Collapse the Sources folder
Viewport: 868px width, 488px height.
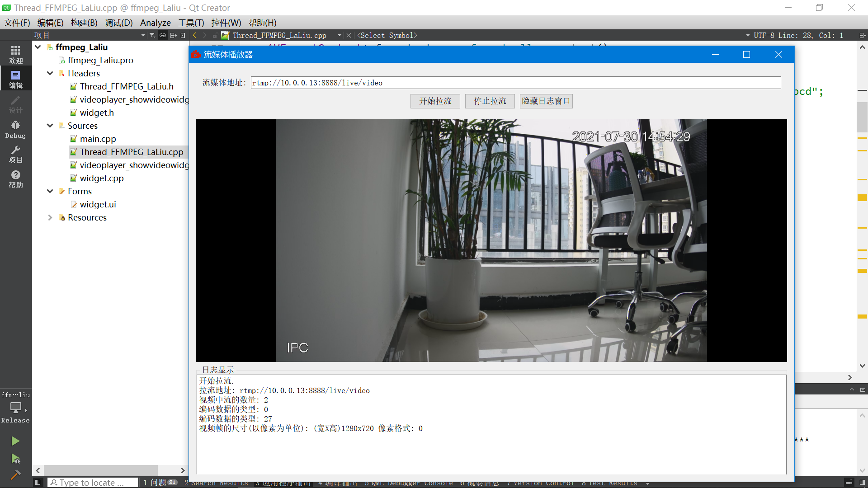[x=50, y=126]
